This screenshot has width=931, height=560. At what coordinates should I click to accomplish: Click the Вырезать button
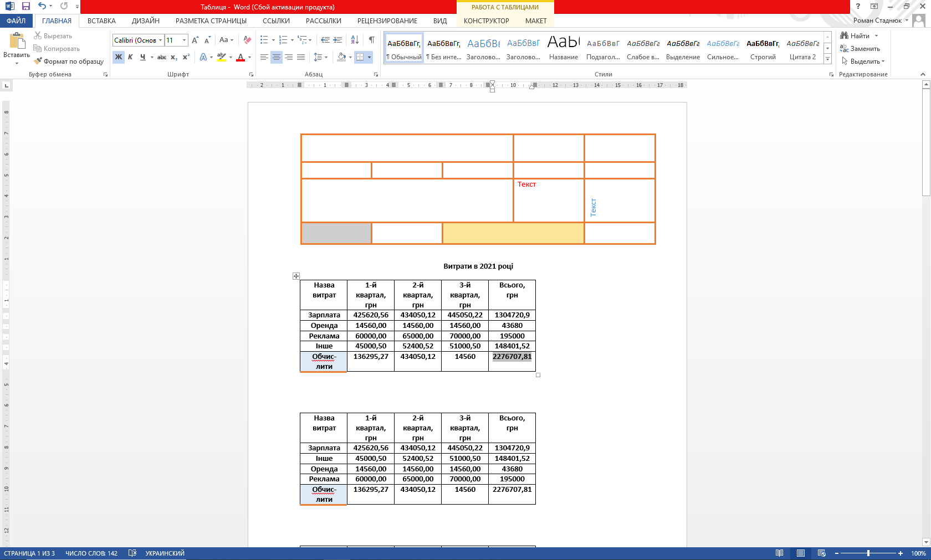click(x=53, y=36)
